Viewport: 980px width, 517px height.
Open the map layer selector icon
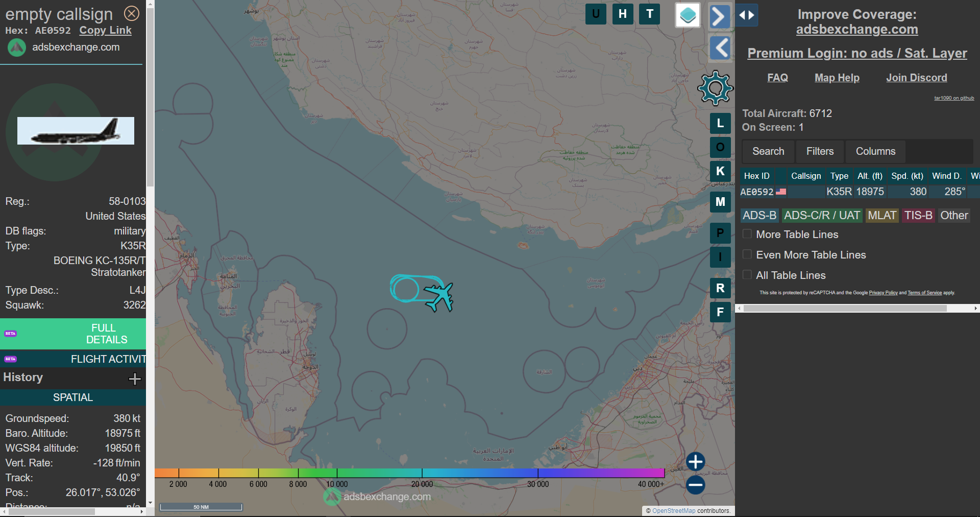(x=688, y=15)
